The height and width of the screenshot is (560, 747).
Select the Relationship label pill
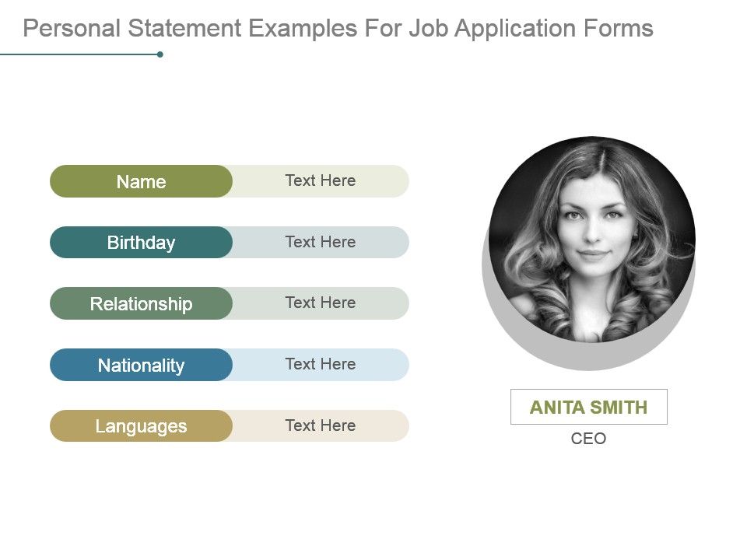(x=141, y=303)
